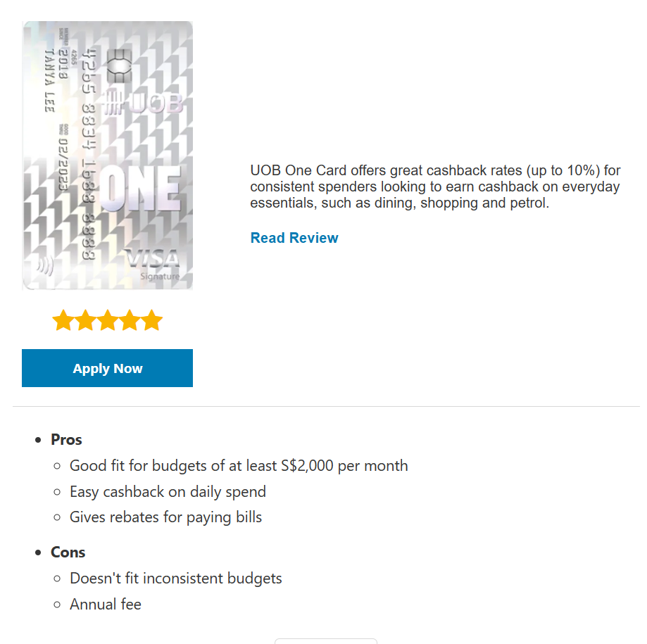Click the UOB logo on the card
This screenshot has height=644, width=647.
tap(144, 104)
